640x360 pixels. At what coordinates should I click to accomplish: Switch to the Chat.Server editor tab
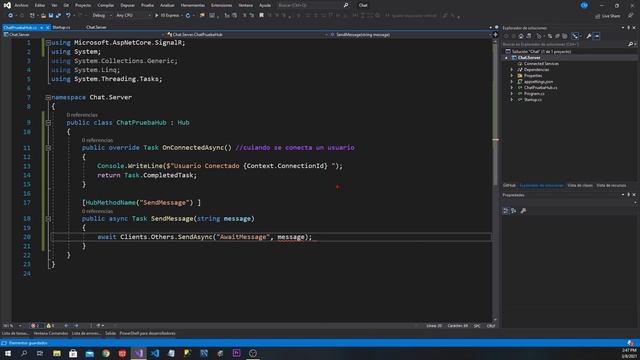coord(96,27)
